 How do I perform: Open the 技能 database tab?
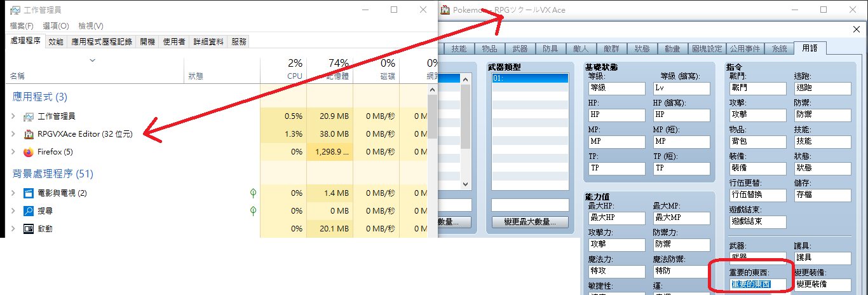[459, 49]
